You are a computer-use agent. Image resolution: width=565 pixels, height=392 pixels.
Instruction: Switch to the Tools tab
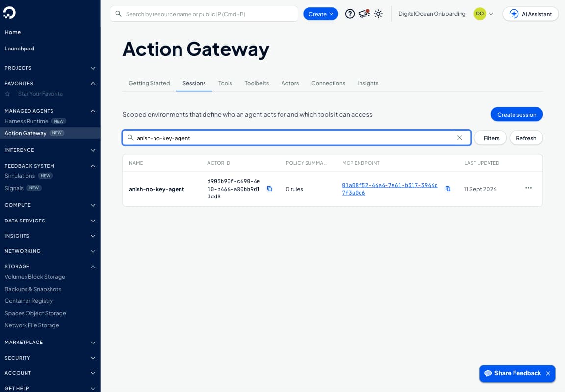(x=225, y=83)
